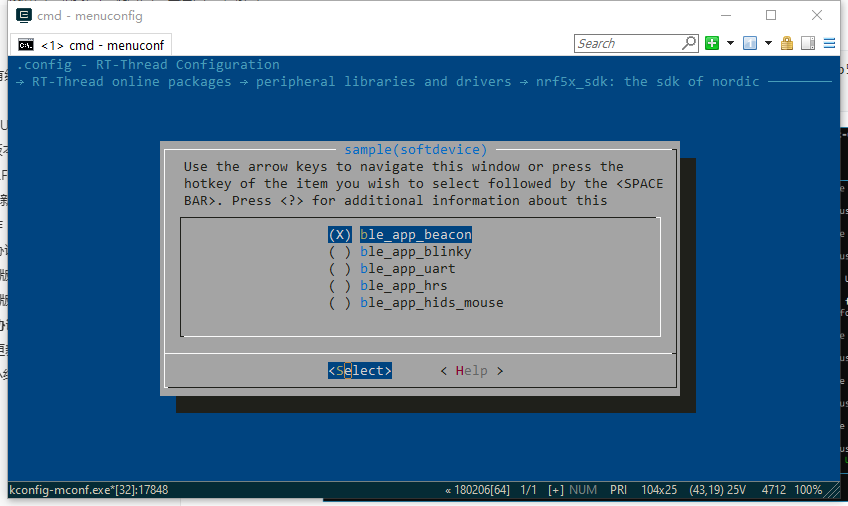Image resolution: width=848 pixels, height=506 pixels.
Task: Open the hamburger system menu icon
Action: pyautogui.click(x=830, y=43)
